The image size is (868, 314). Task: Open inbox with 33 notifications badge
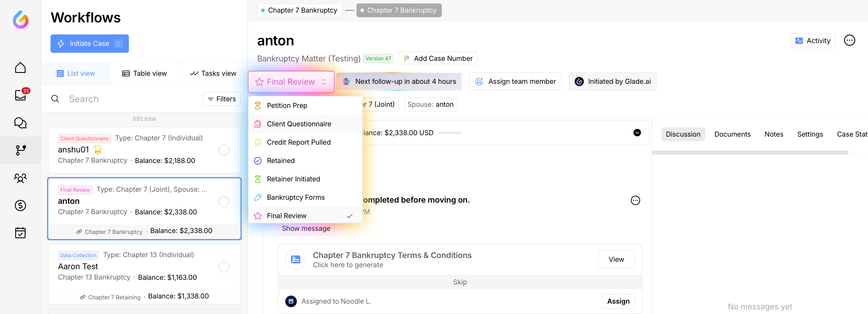pos(20,95)
